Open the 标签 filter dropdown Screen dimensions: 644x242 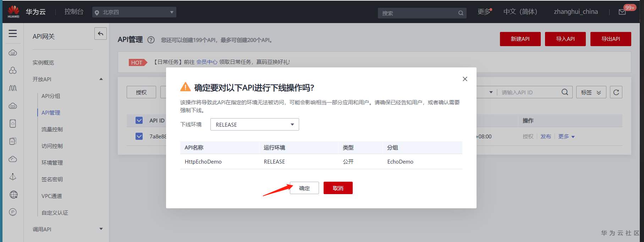(x=591, y=92)
